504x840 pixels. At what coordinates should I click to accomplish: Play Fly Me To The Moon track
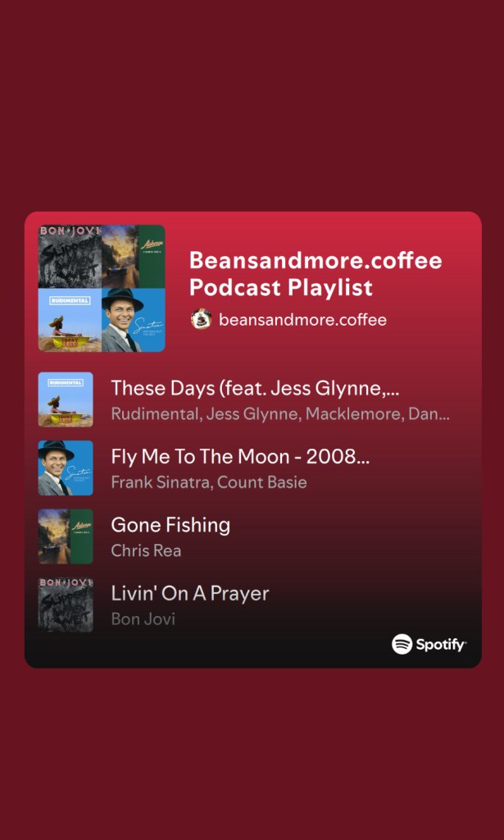click(x=240, y=457)
